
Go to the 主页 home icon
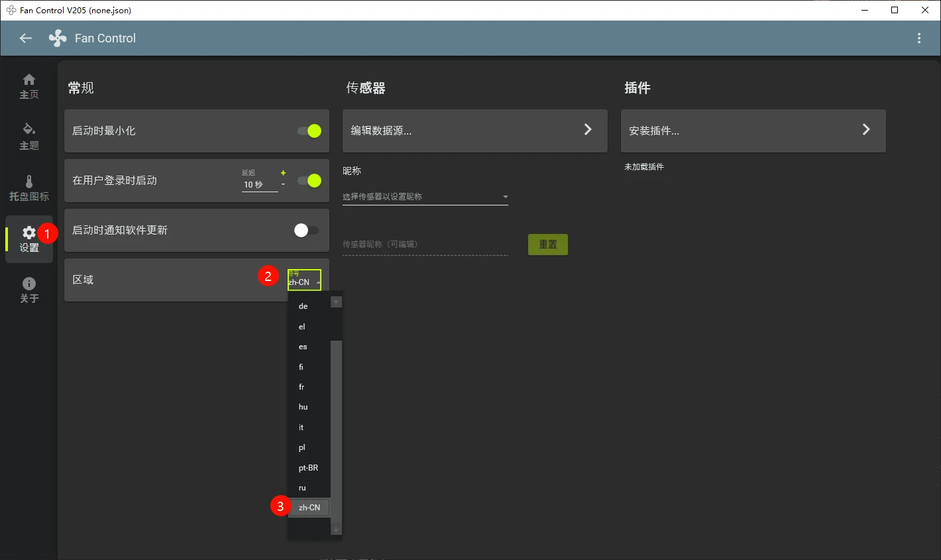(x=29, y=80)
